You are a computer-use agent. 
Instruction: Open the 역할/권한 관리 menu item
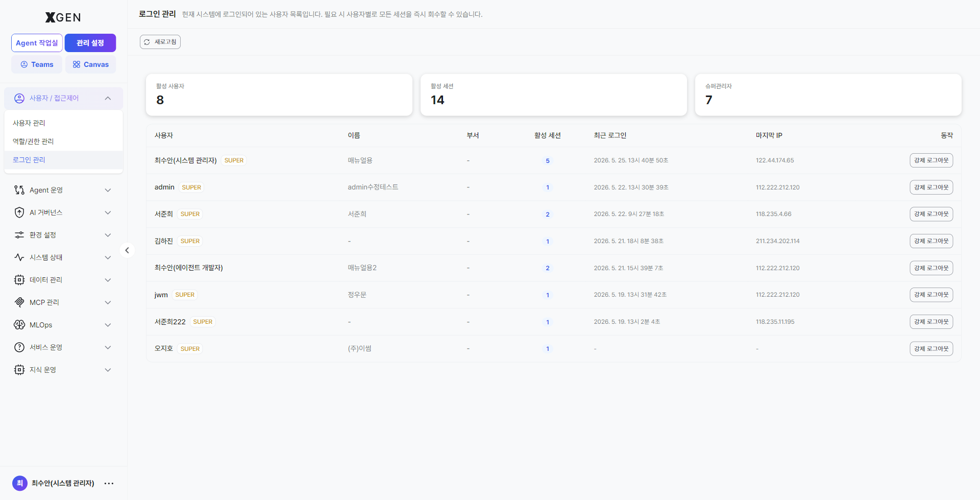coord(63,141)
